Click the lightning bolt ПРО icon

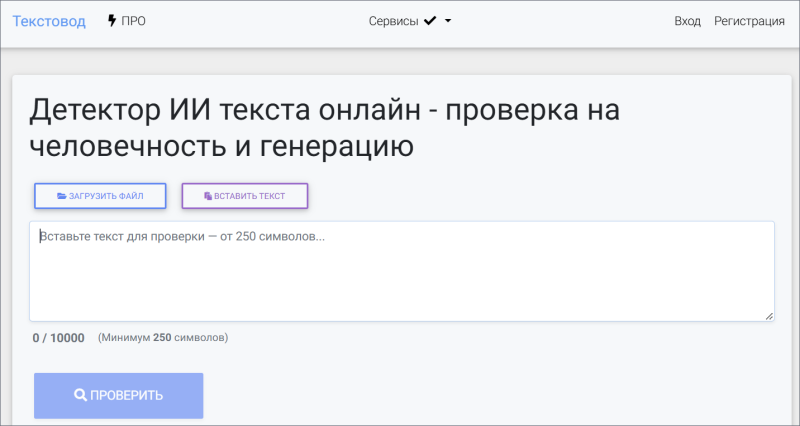pyautogui.click(x=112, y=21)
